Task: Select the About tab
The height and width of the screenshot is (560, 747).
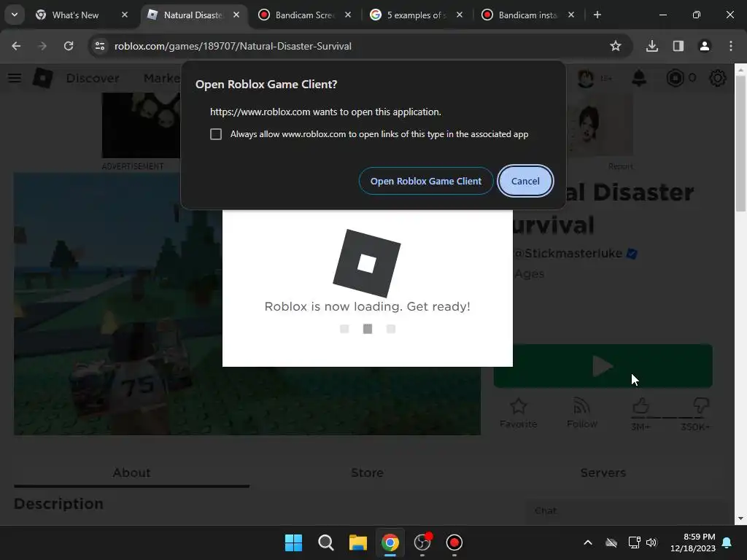Action: point(131,472)
